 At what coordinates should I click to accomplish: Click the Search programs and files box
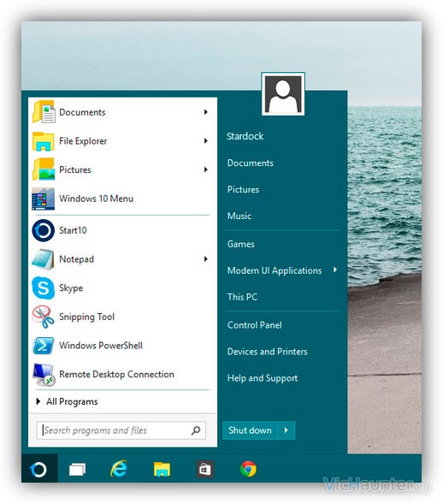click(x=121, y=430)
